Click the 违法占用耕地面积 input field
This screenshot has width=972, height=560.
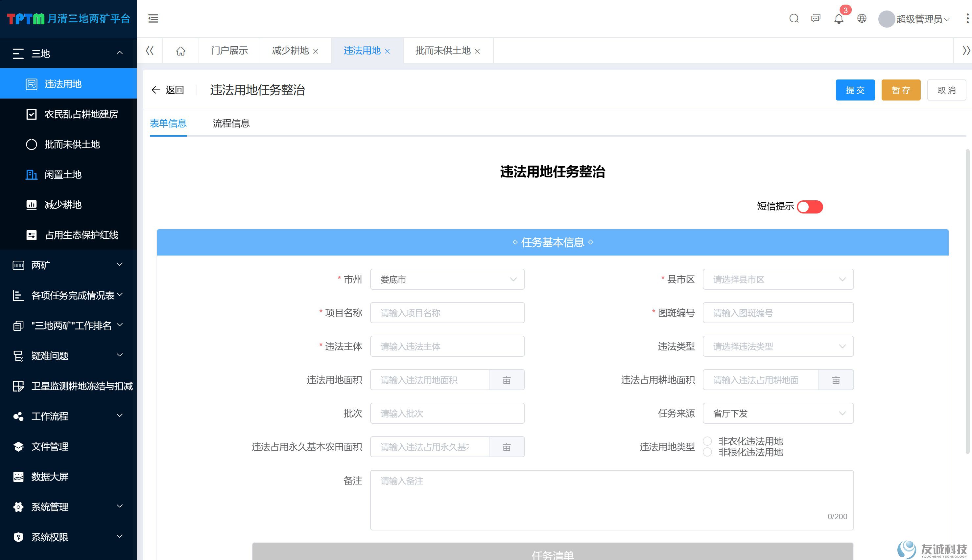[x=760, y=380]
